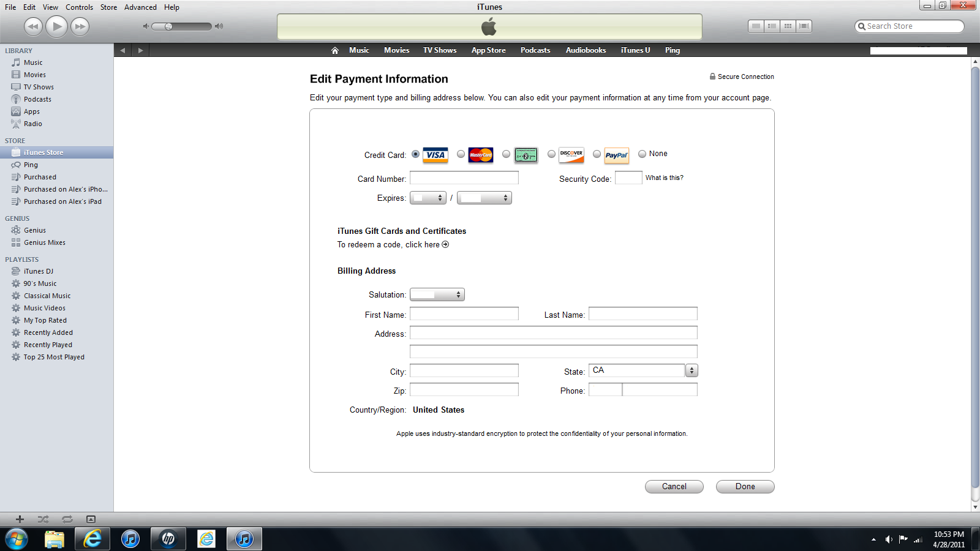Click the 'What is this?' link
The height and width of the screenshot is (551, 980).
click(665, 178)
